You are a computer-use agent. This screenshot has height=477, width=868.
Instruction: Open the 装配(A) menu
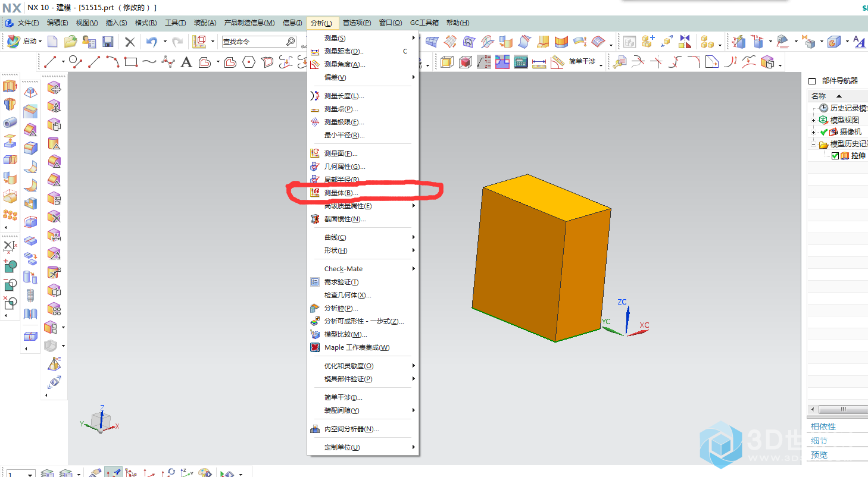[x=205, y=23]
